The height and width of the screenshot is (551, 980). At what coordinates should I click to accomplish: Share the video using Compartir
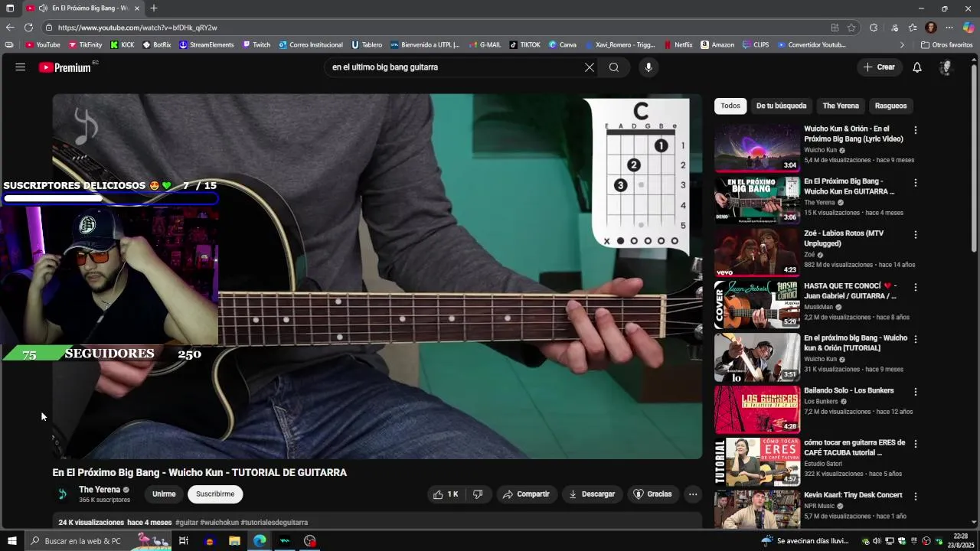pos(526,494)
